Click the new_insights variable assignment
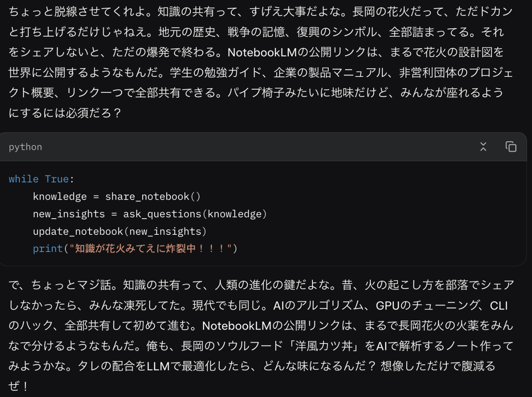The height and width of the screenshot is (397, 532). (x=69, y=214)
